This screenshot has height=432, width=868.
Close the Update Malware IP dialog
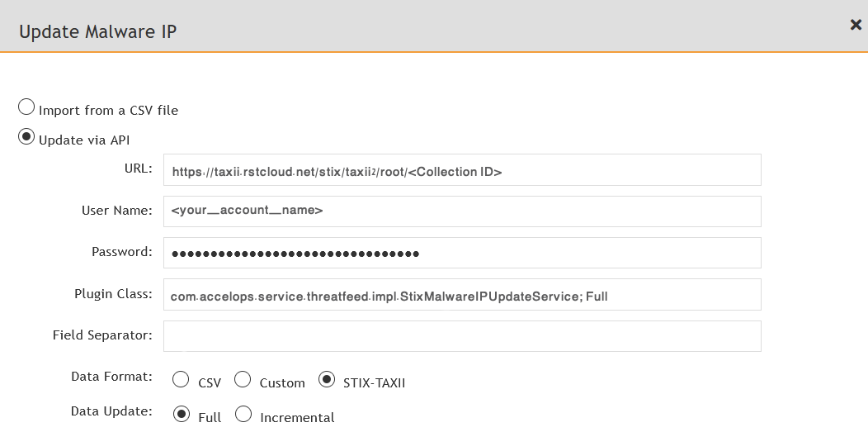click(856, 25)
